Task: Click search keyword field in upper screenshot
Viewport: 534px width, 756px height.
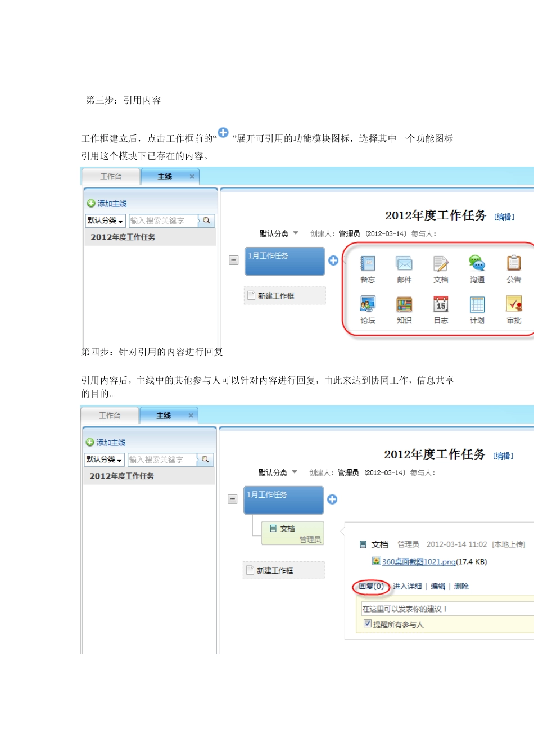Action: pyautogui.click(x=163, y=220)
